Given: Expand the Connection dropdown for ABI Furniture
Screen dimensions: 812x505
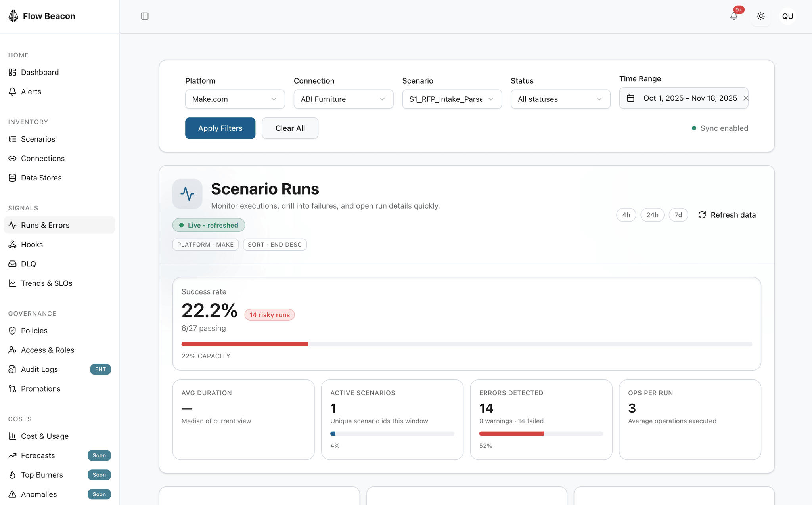Looking at the screenshot, I should tap(343, 99).
